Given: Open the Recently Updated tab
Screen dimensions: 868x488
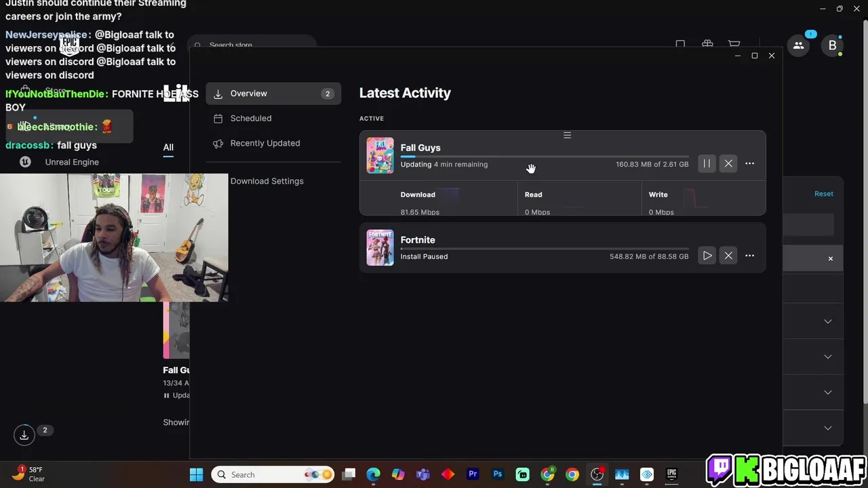Looking at the screenshot, I should click(x=273, y=143).
